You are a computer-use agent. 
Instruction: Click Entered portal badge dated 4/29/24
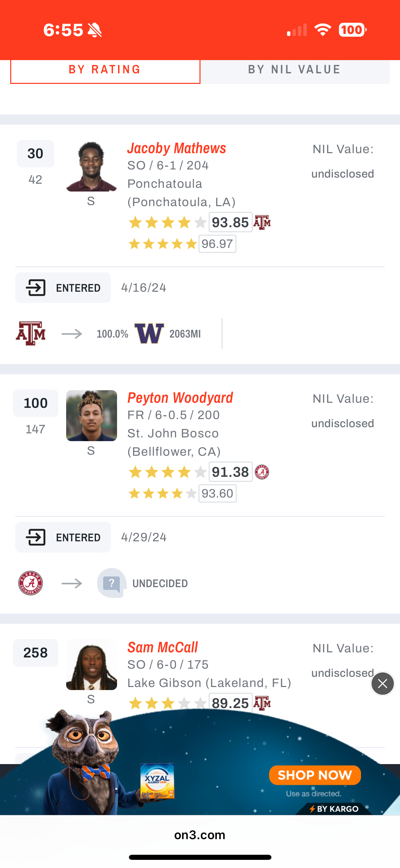pos(63,537)
